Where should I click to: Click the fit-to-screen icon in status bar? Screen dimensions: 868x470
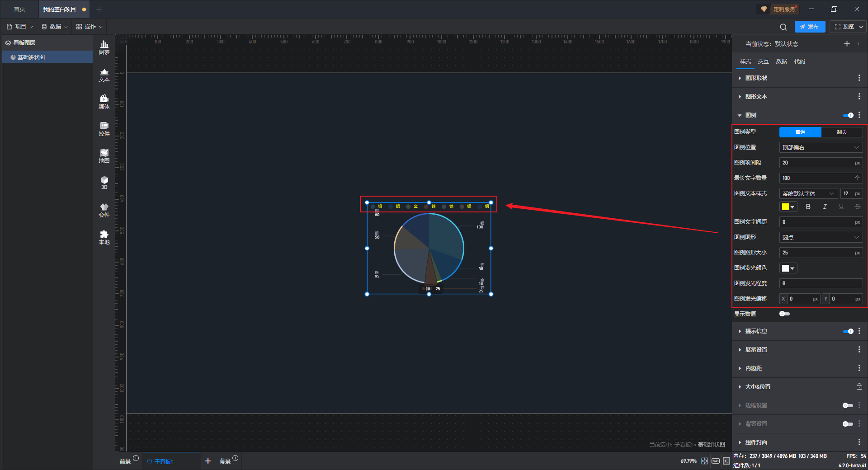705,461
